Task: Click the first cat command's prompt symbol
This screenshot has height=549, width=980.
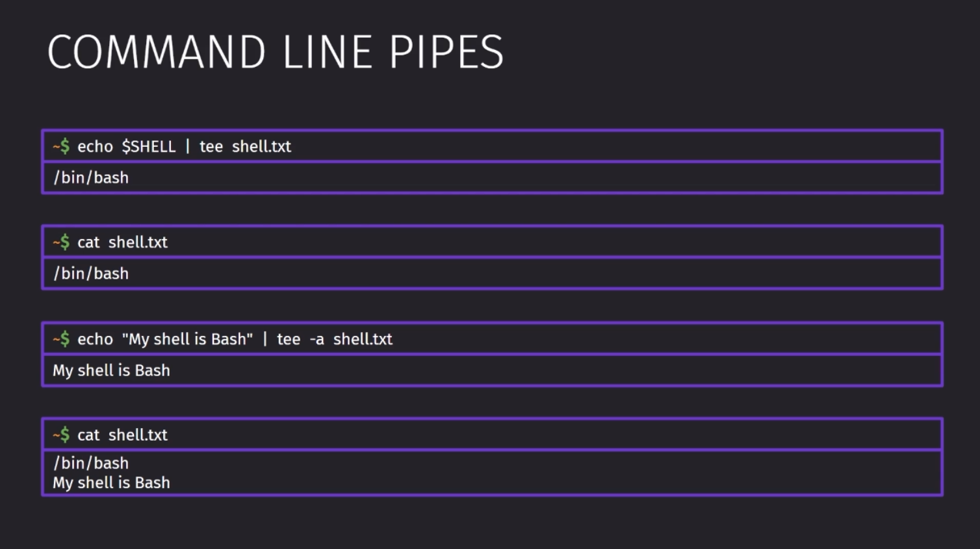Action: pos(61,242)
